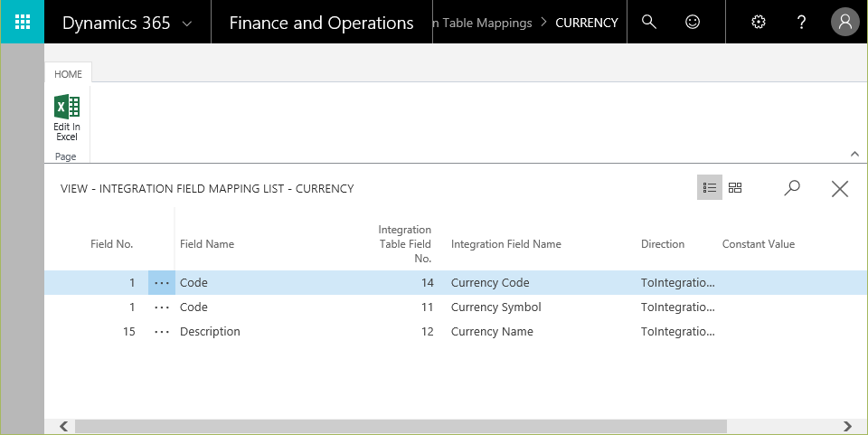
Task: Select Code cell in Currency Symbol row
Action: 193,307
